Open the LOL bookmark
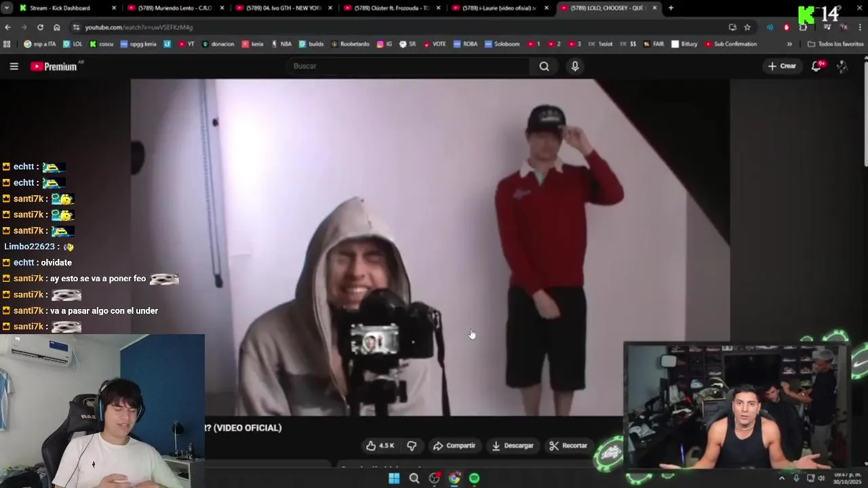The height and width of the screenshot is (488, 868). pyautogui.click(x=73, y=44)
